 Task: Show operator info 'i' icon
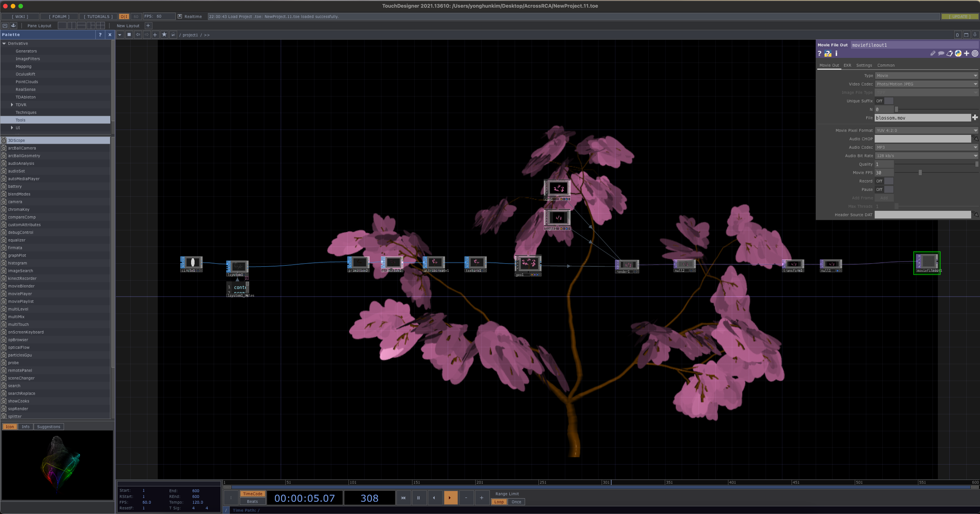[836, 53]
